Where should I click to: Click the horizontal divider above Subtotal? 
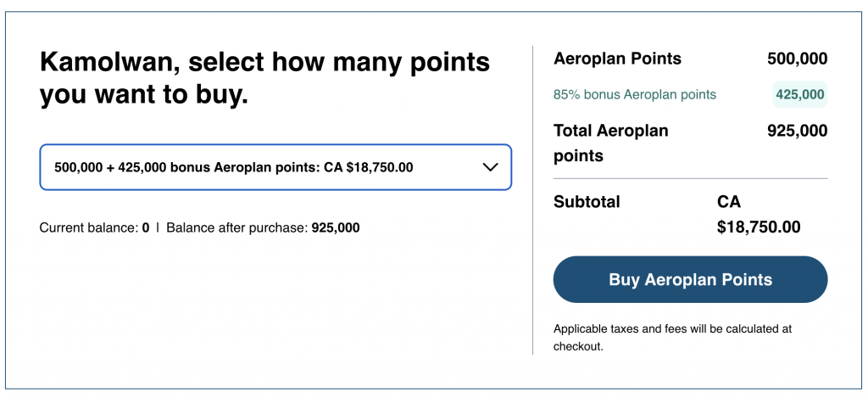[x=690, y=179]
